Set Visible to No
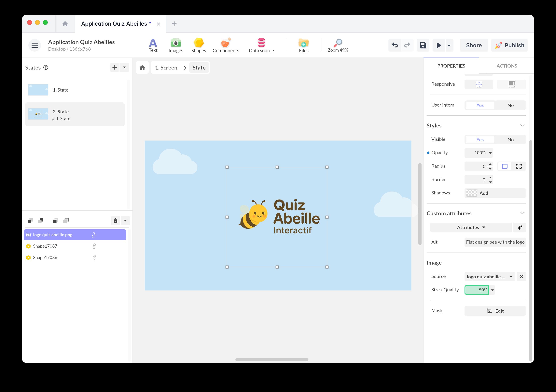The image size is (556, 392). pyautogui.click(x=510, y=140)
